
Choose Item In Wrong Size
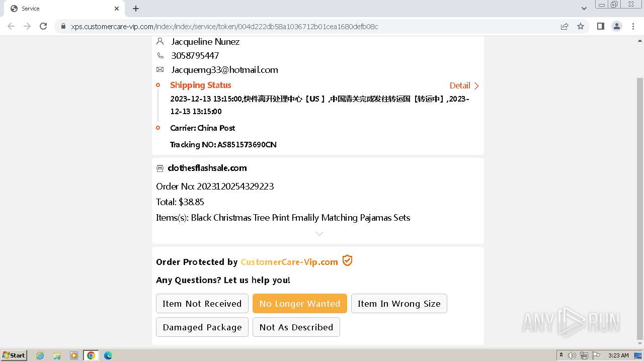point(399,304)
